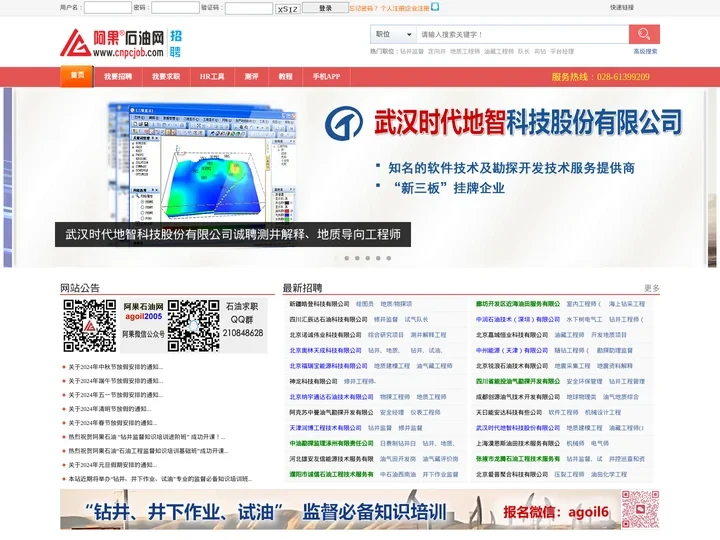Open the 职位 search type dropdown

(394, 34)
